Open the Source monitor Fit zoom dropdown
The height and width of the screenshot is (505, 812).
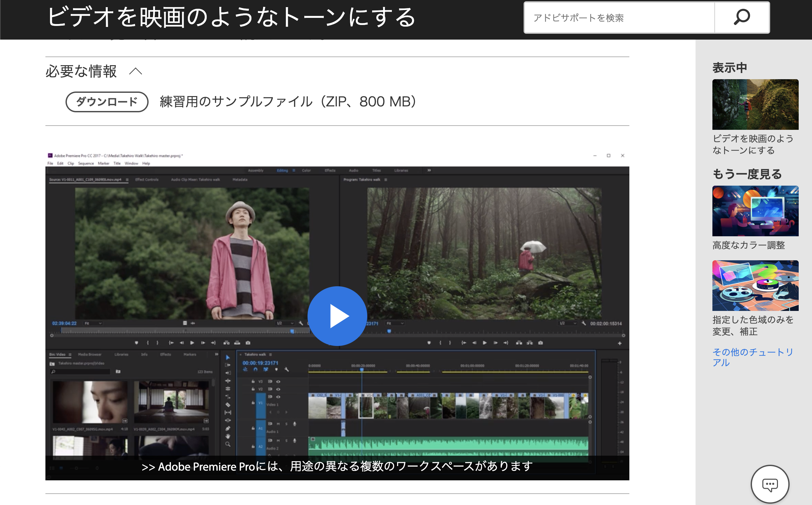tap(93, 323)
